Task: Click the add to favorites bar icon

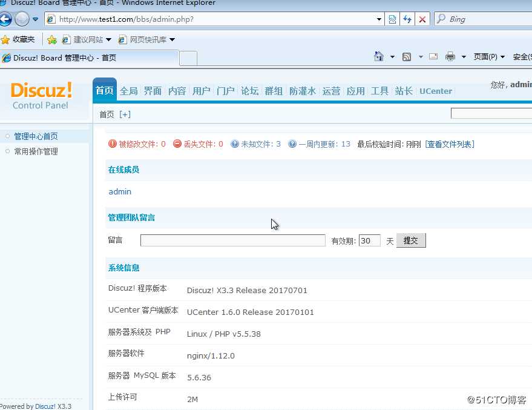Action: click(x=52, y=40)
